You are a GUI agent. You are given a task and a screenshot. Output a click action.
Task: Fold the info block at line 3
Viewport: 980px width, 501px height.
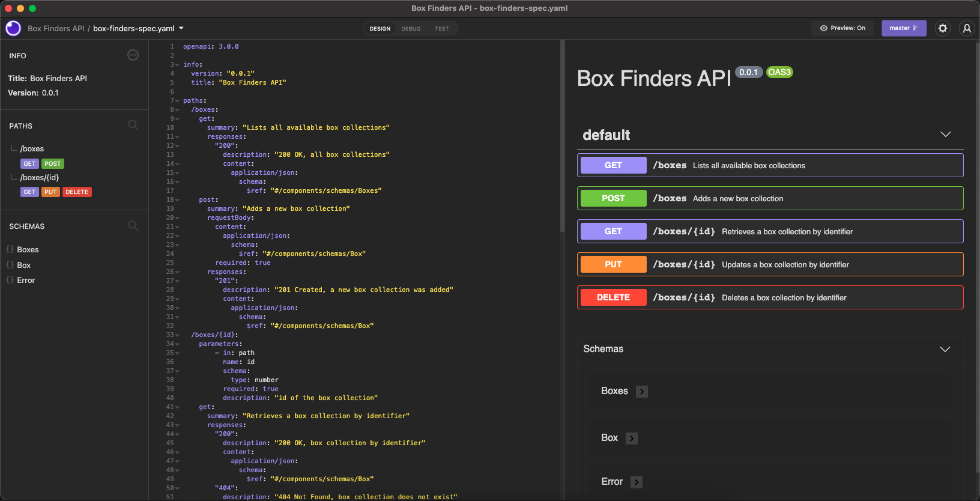[x=177, y=65]
